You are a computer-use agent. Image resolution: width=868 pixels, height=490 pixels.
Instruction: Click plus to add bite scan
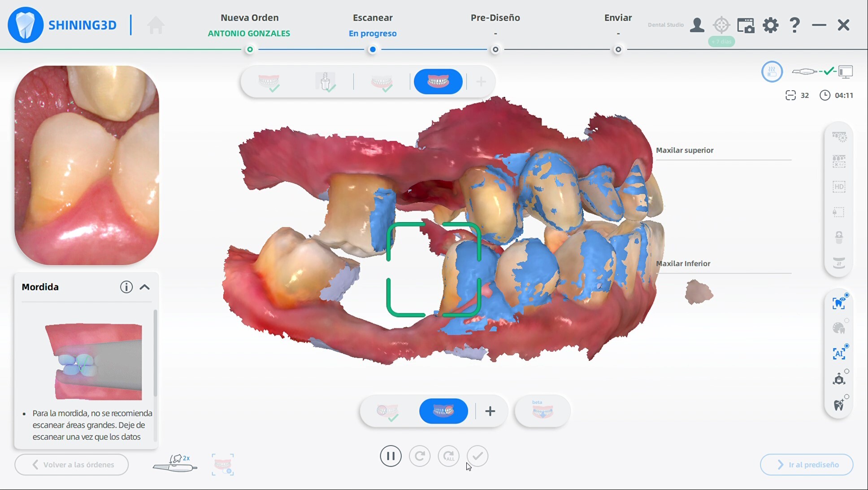click(x=490, y=411)
